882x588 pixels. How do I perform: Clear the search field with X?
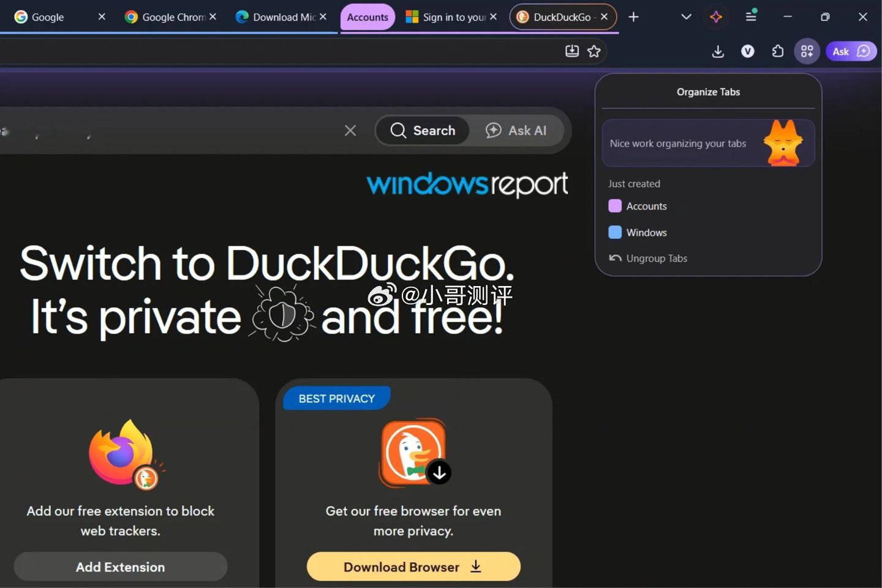tap(350, 130)
